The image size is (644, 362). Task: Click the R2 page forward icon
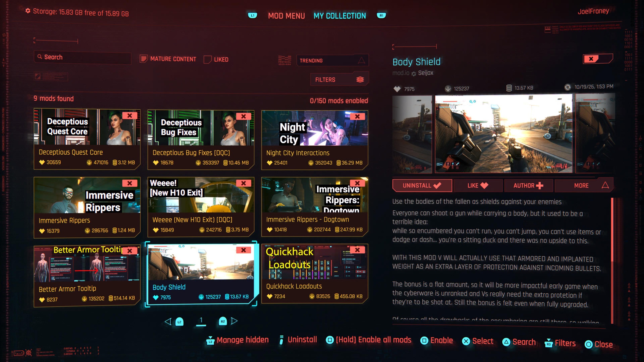pos(223,321)
